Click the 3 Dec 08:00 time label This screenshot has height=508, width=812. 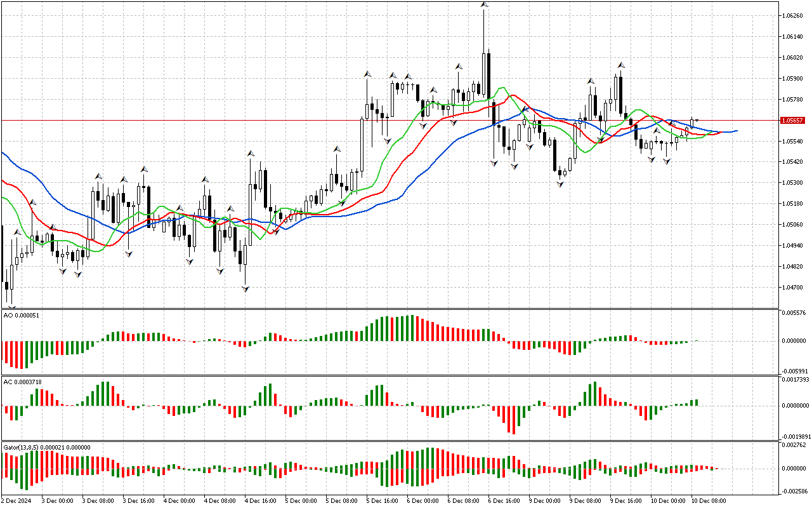tap(100, 500)
